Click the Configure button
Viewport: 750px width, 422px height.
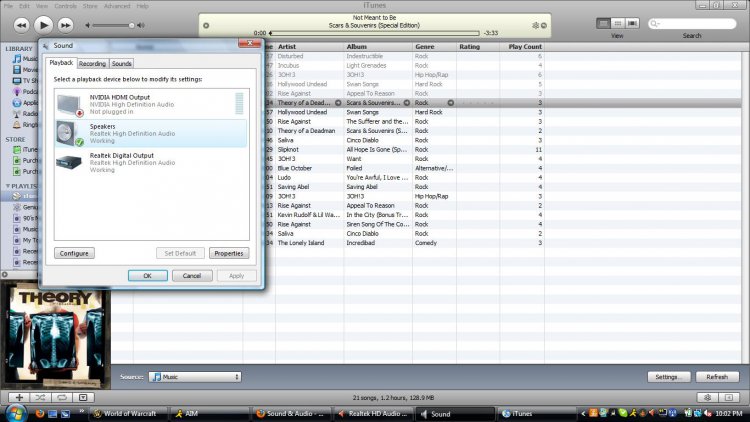coord(74,253)
